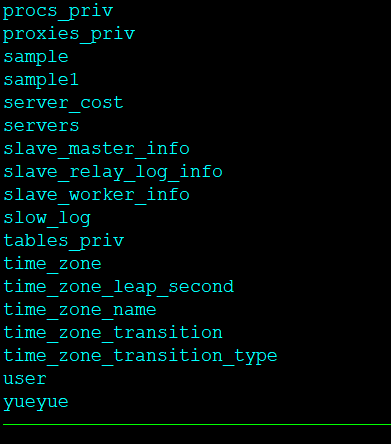Viewport: 391px width, 444px height.
Task: Click the servers table name
Action: pyautogui.click(x=41, y=126)
